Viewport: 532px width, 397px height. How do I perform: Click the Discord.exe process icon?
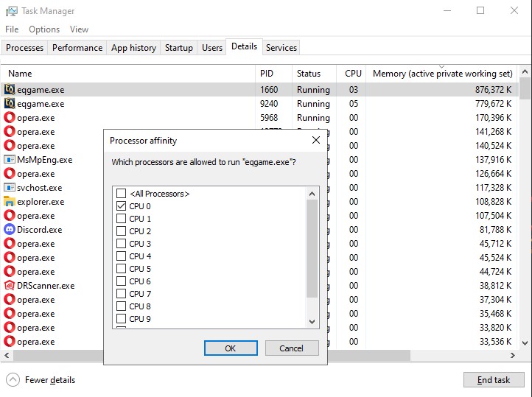(10, 230)
